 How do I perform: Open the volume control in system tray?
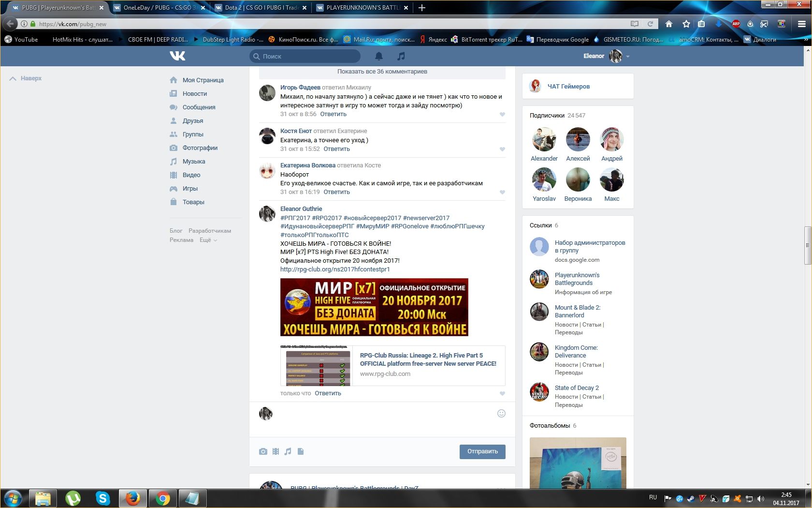pyautogui.click(x=761, y=498)
